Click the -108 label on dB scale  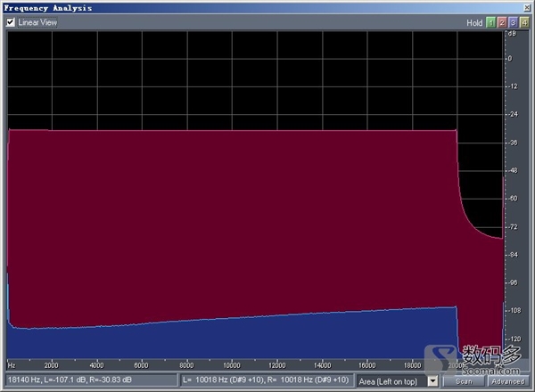click(514, 311)
